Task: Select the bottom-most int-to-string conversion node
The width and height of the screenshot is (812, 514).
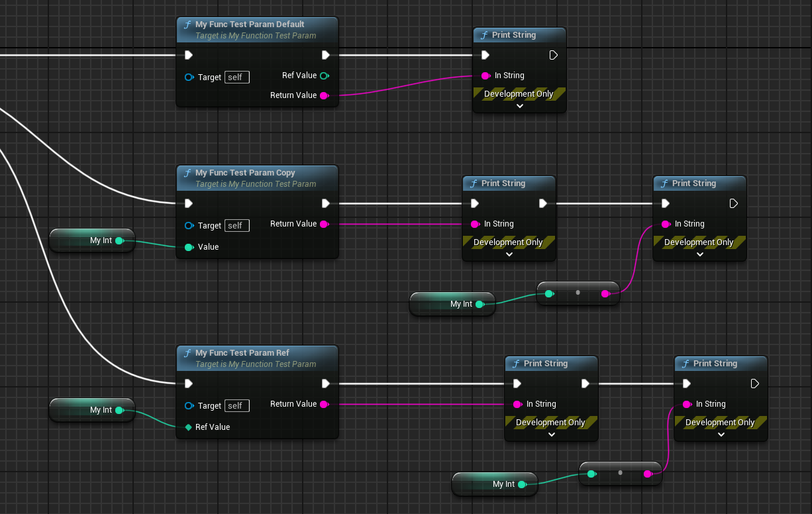Action: pyautogui.click(x=620, y=474)
